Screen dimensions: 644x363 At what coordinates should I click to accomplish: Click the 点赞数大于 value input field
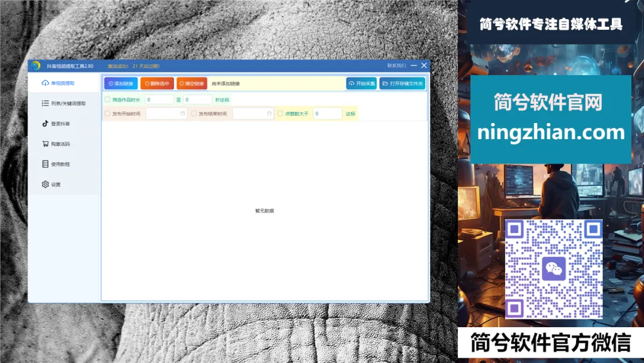tap(327, 113)
